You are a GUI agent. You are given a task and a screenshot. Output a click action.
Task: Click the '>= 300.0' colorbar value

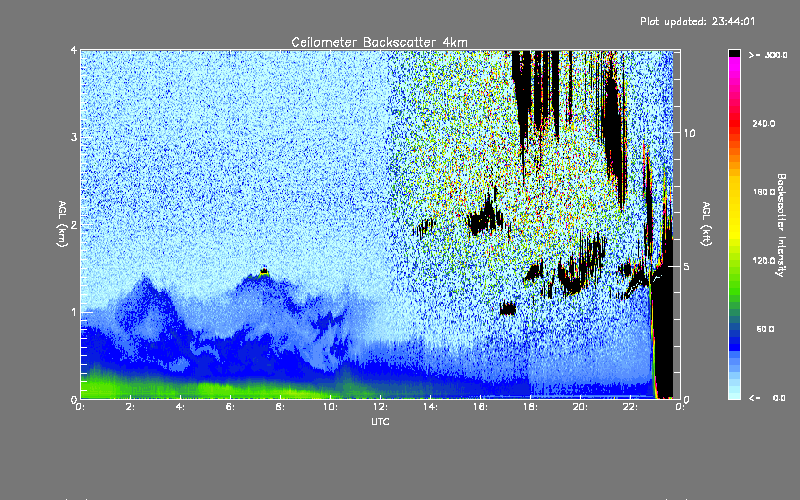tap(768, 55)
